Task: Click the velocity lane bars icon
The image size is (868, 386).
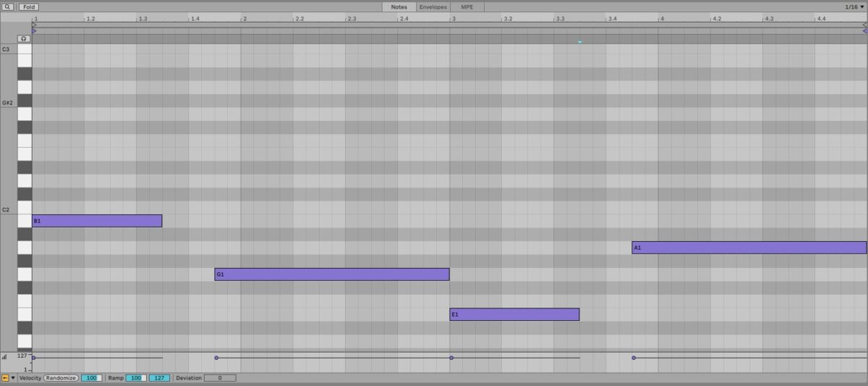Action: click(x=4, y=356)
